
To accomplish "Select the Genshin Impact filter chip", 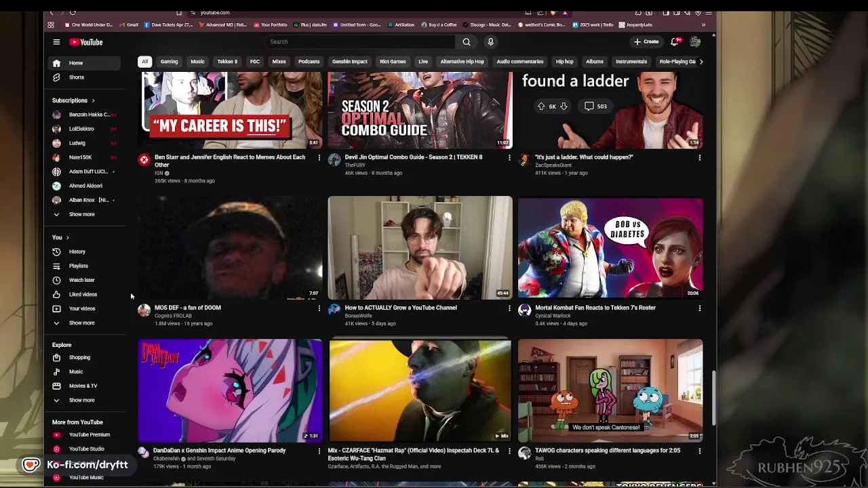I will [x=350, y=62].
